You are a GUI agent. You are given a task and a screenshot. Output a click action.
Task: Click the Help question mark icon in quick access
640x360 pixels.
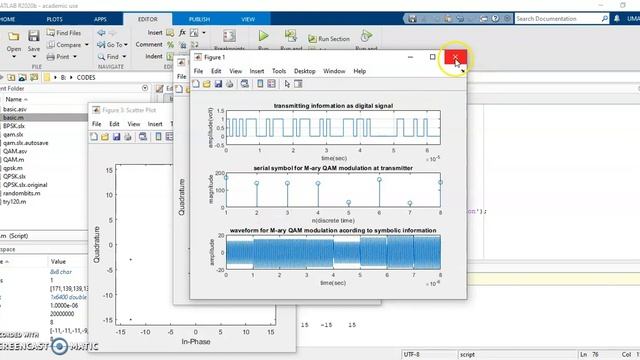tap(495, 19)
